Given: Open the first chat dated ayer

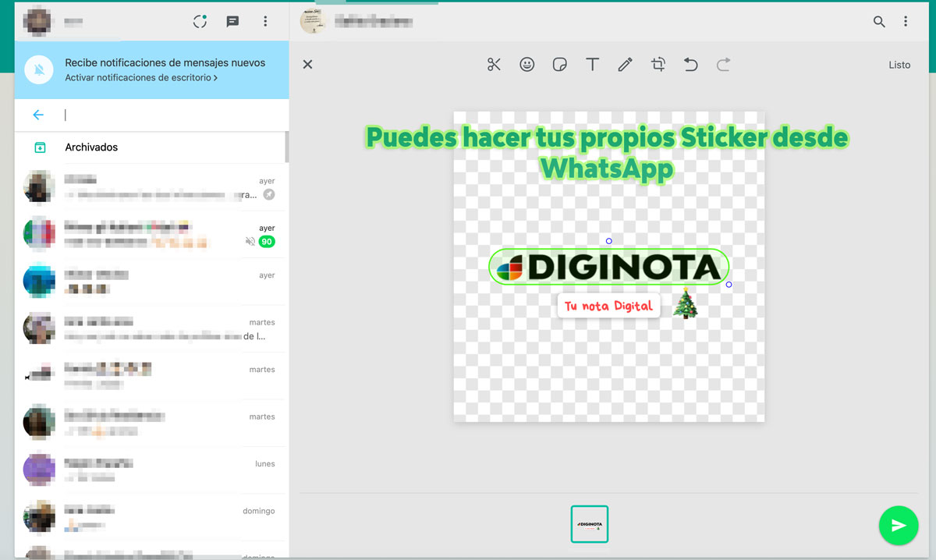Looking at the screenshot, I should coord(150,187).
